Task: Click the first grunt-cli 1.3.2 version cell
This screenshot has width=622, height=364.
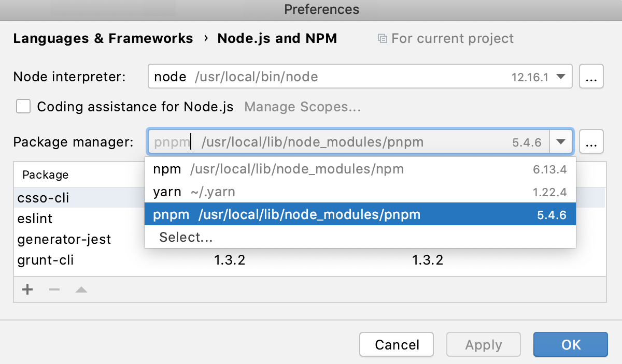Action: point(230,260)
